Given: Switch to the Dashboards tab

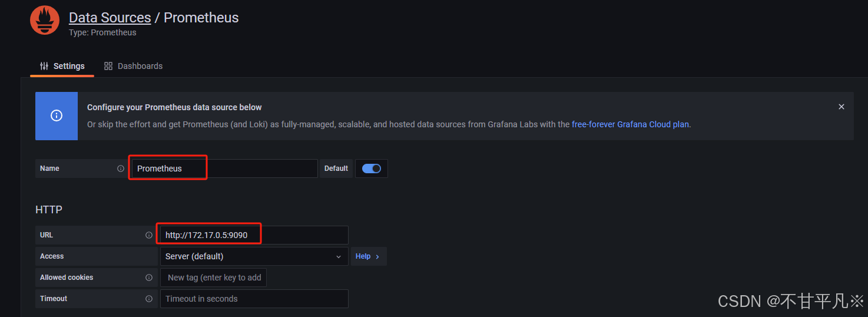Looking at the screenshot, I should coord(133,66).
